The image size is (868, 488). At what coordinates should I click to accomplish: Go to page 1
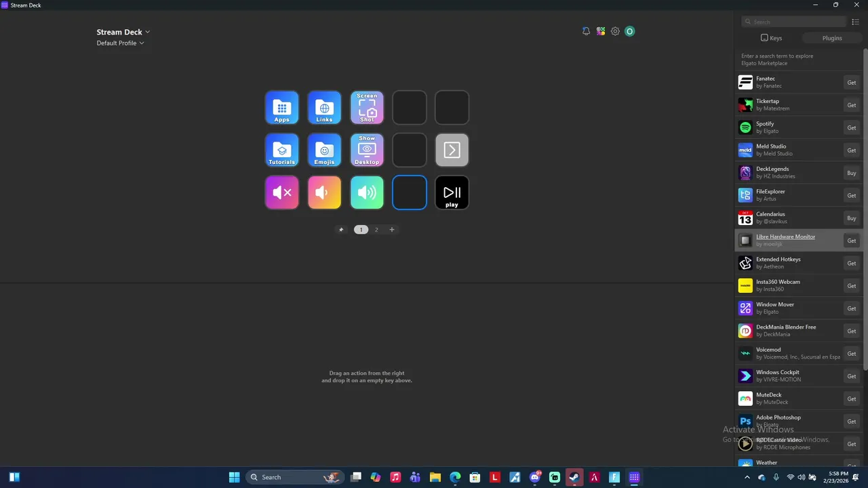pos(361,230)
